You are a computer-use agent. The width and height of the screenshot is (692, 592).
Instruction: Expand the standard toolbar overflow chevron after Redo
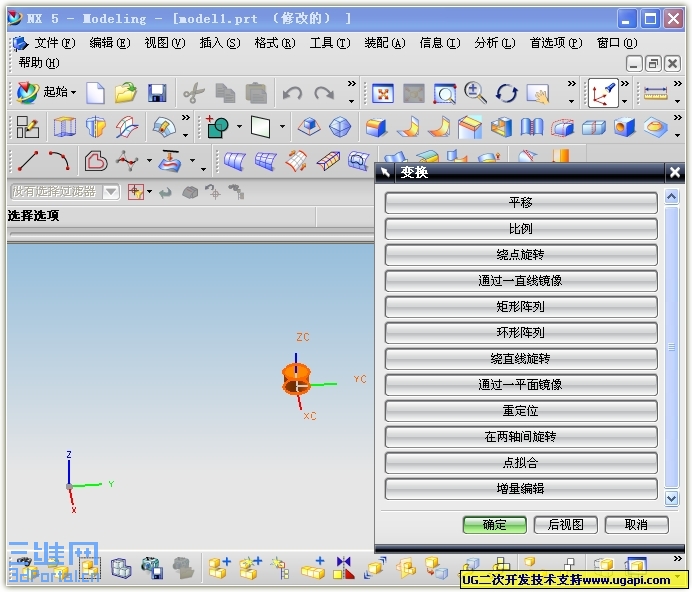point(351,84)
